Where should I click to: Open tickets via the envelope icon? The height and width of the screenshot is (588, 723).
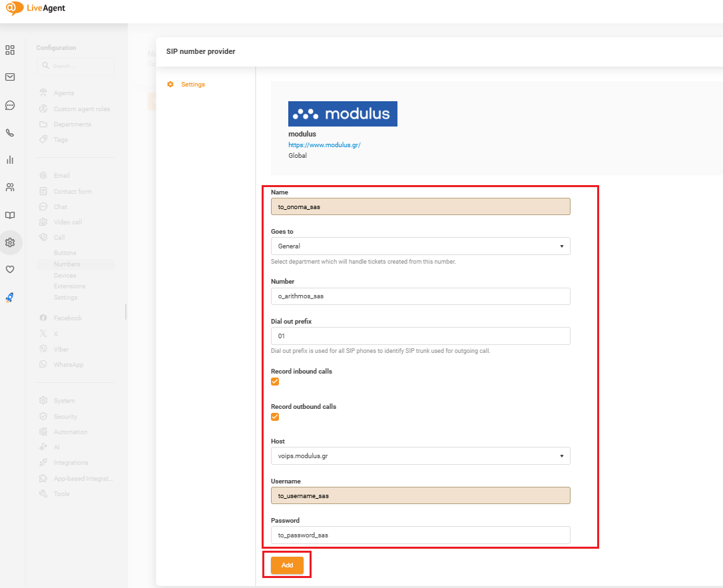click(x=10, y=77)
